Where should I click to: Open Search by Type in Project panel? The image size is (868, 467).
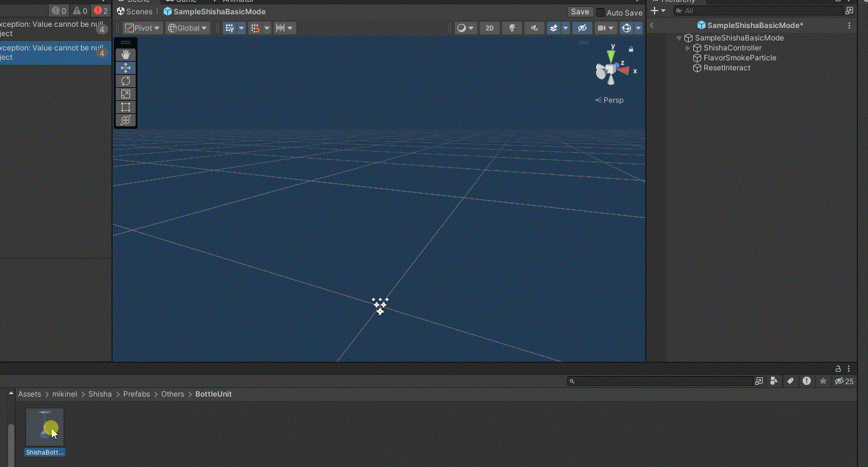click(774, 381)
